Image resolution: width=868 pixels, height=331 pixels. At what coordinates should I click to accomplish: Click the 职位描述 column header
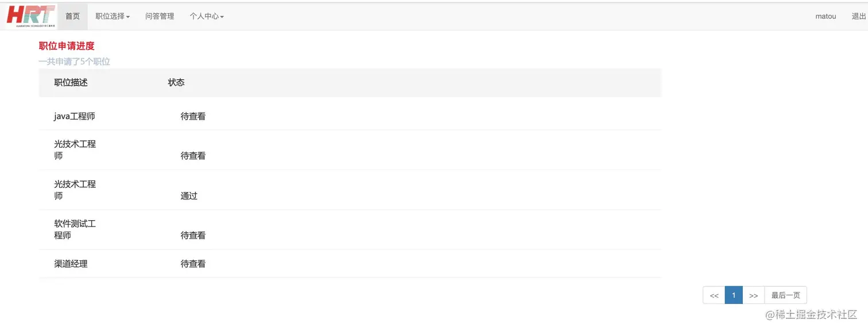tap(71, 83)
